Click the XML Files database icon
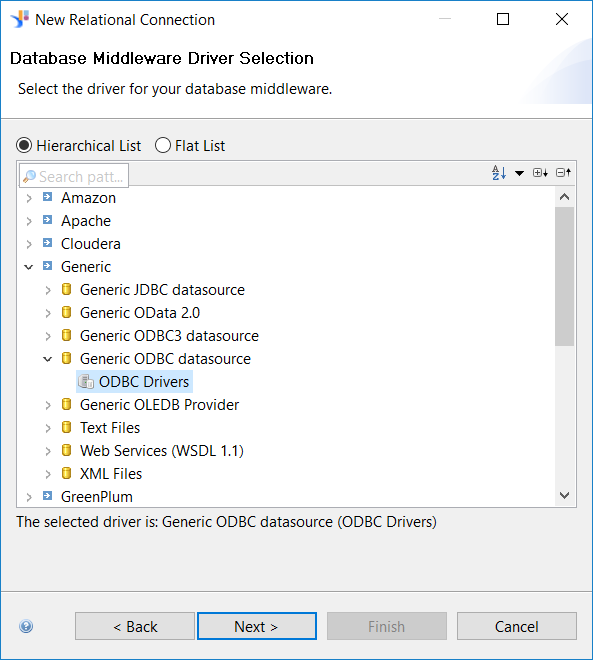The image size is (593, 660). point(66,473)
